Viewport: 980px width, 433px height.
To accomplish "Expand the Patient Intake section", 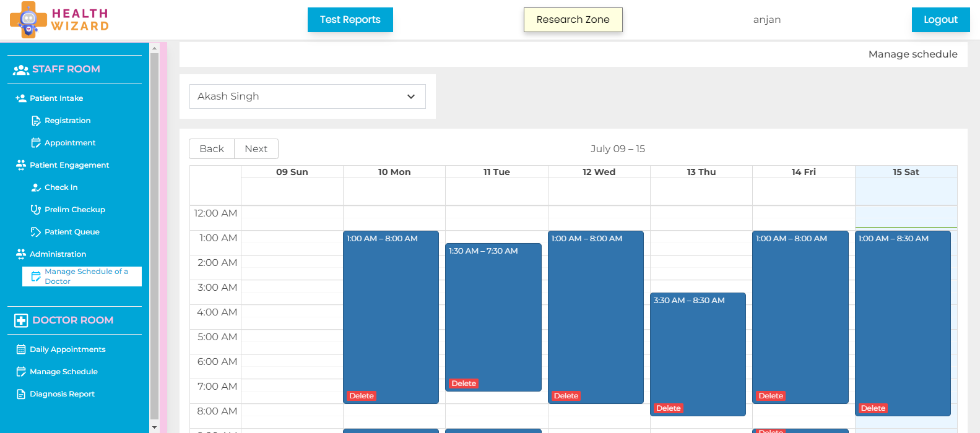I will tap(56, 98).
